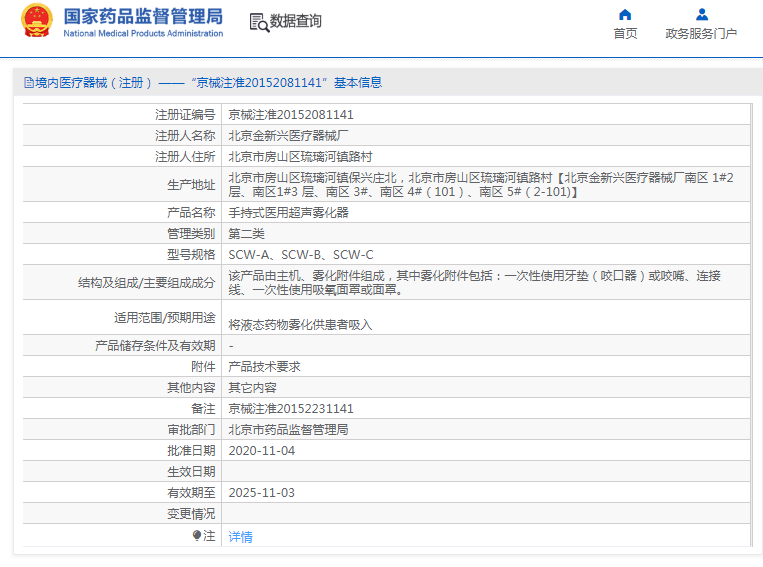Select registration number 京械注准20152081141 value
The image size is (763, 567).
coord(291,114)
